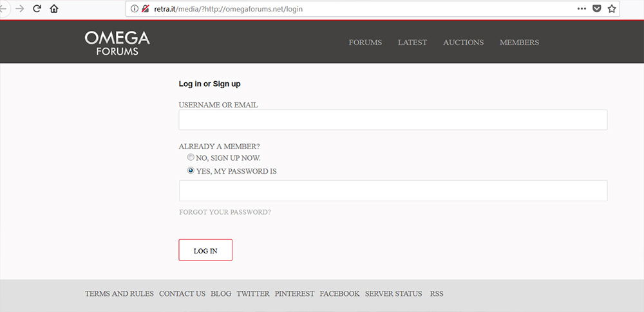Select "No, sign up now" radio option
Viewport: 644px width, 312px height.
191,158
